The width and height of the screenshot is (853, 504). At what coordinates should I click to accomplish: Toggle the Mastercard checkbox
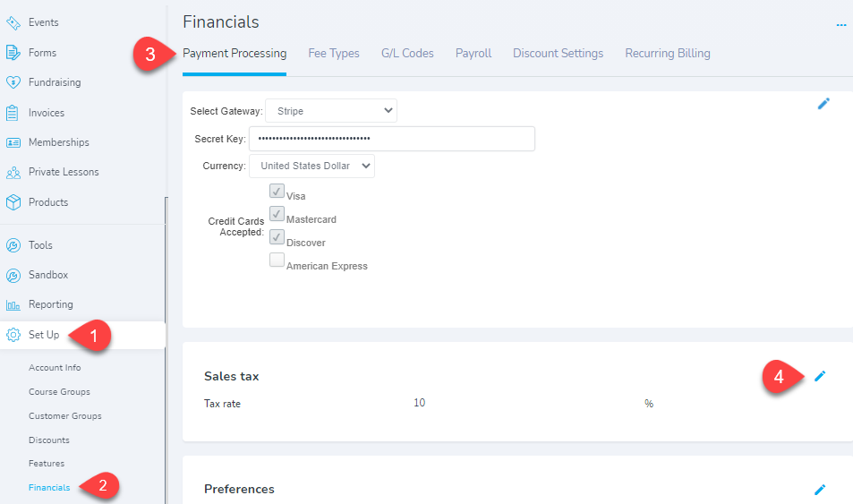tap(277, 214)
